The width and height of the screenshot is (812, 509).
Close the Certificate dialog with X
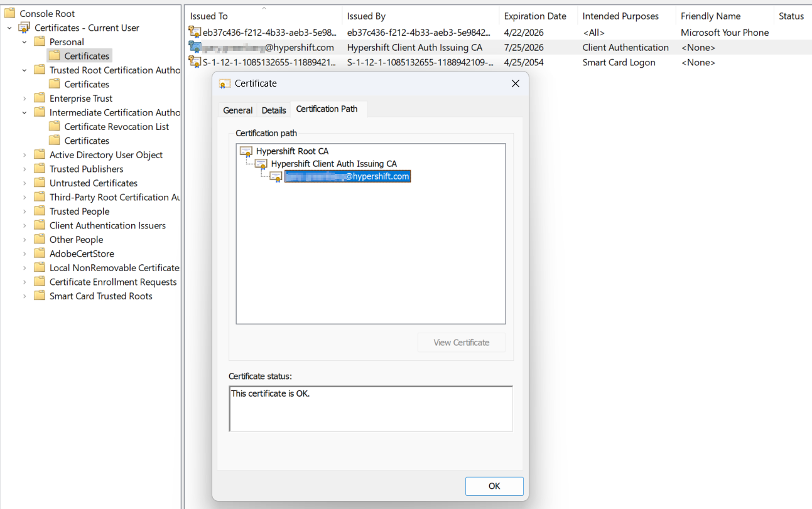point(516,83)
